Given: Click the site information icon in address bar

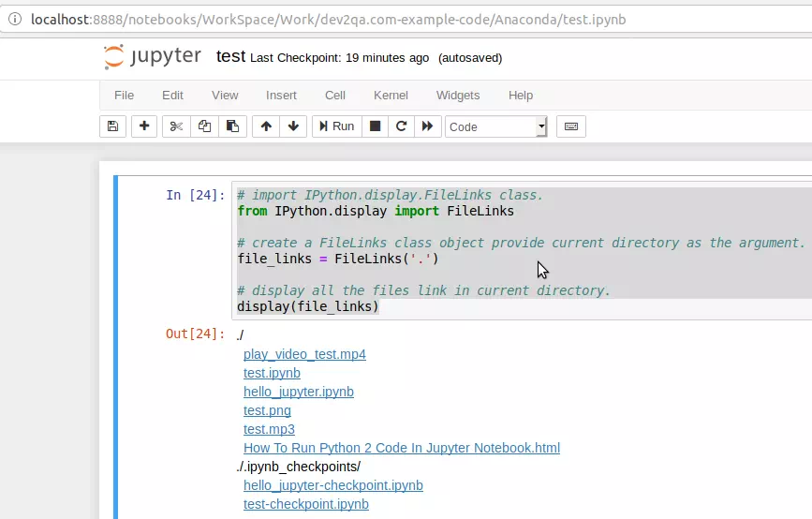Looking at the screenshot, I should [15, 19].
